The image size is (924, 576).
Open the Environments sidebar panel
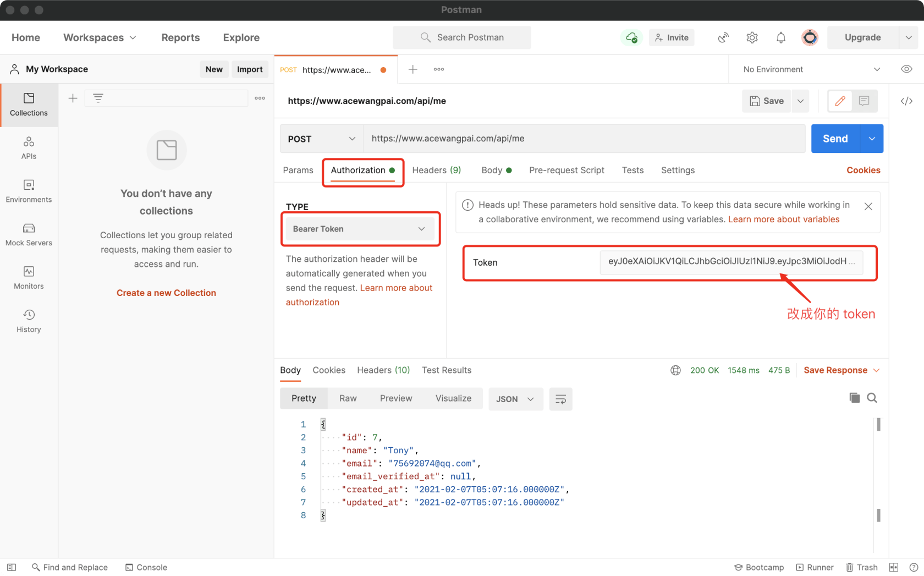click(29, 191)
